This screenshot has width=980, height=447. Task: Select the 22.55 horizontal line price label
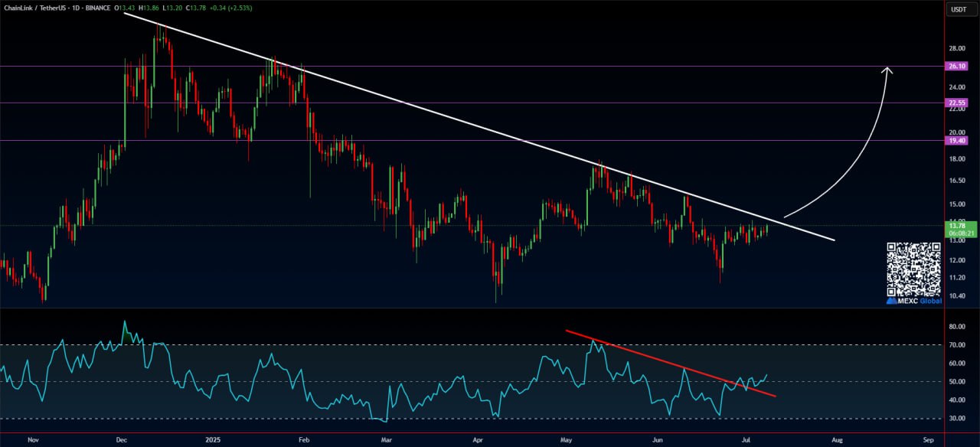point(958,103)
